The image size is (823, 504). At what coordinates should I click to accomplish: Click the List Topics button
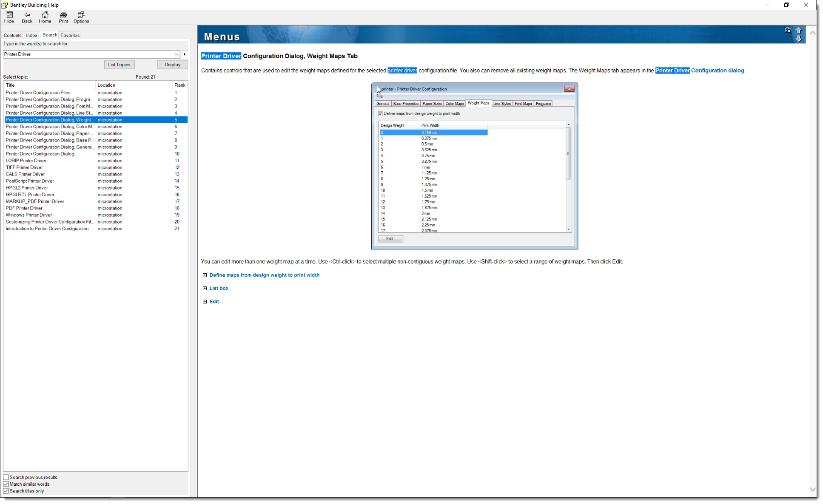(119, 65)
